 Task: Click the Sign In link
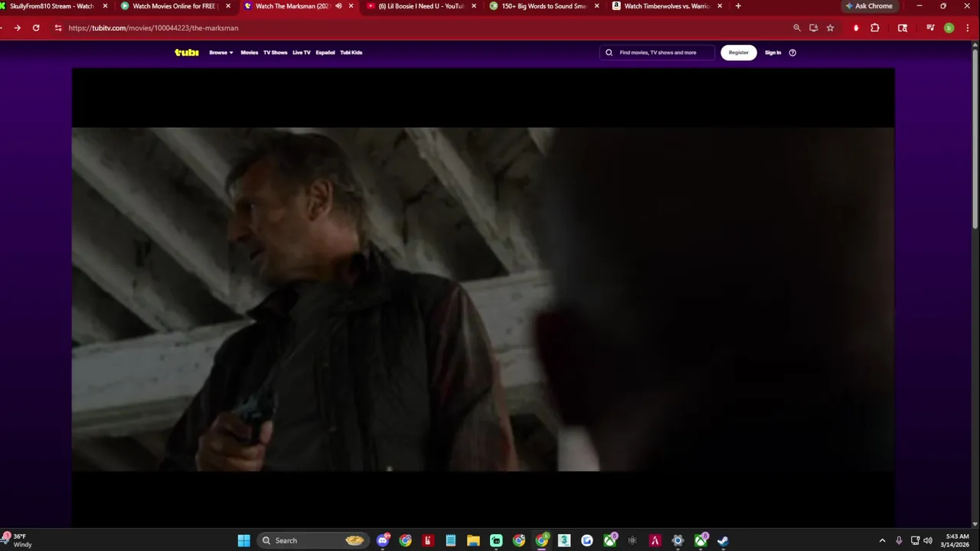click(773, 53)
